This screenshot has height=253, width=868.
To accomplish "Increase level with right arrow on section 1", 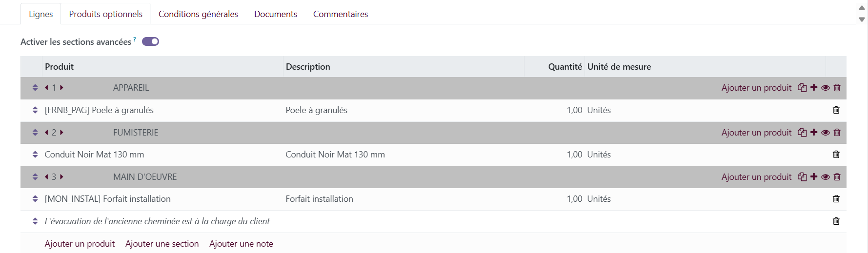I will click(61, 88).
